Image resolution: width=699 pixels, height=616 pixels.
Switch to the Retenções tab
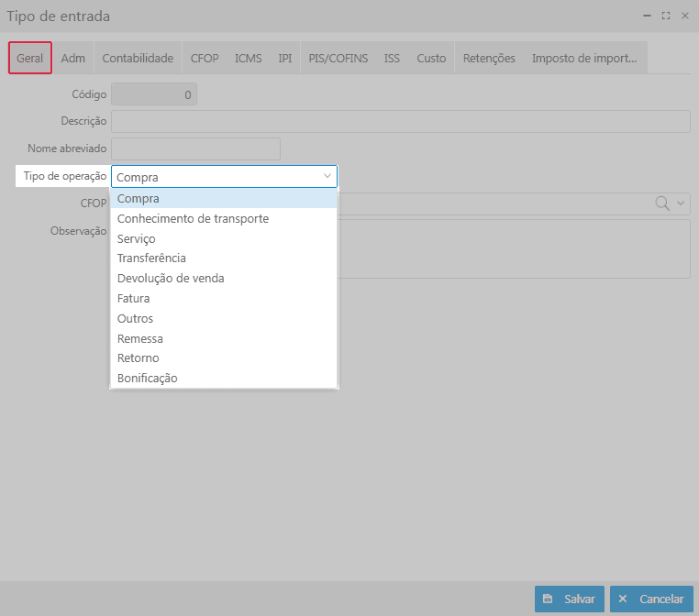click(x=489, y=58)
